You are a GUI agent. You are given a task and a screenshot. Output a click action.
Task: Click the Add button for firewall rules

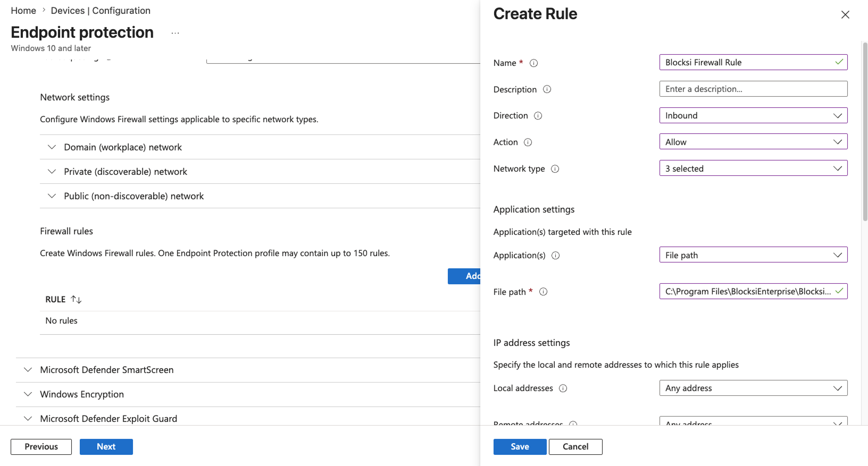464,276
